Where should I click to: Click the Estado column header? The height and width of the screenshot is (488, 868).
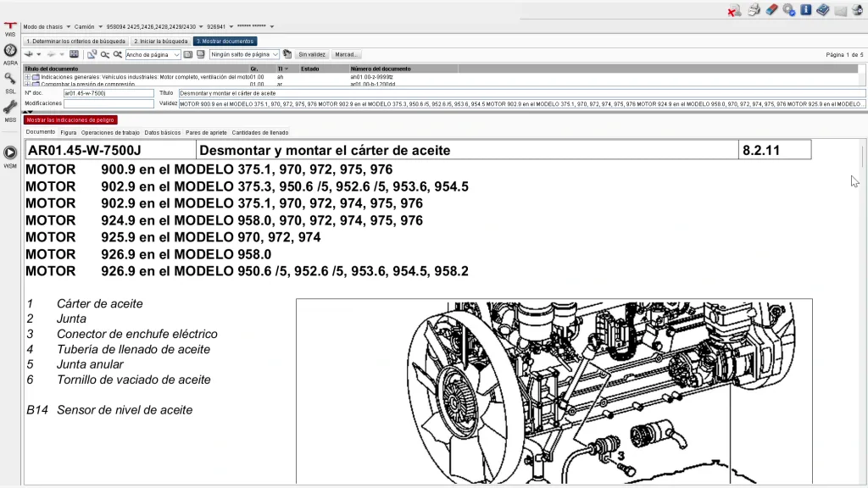(324, 69)
